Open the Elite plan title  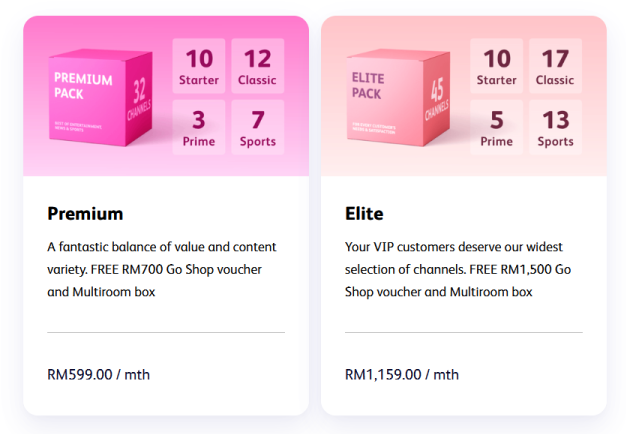point(364,213)
